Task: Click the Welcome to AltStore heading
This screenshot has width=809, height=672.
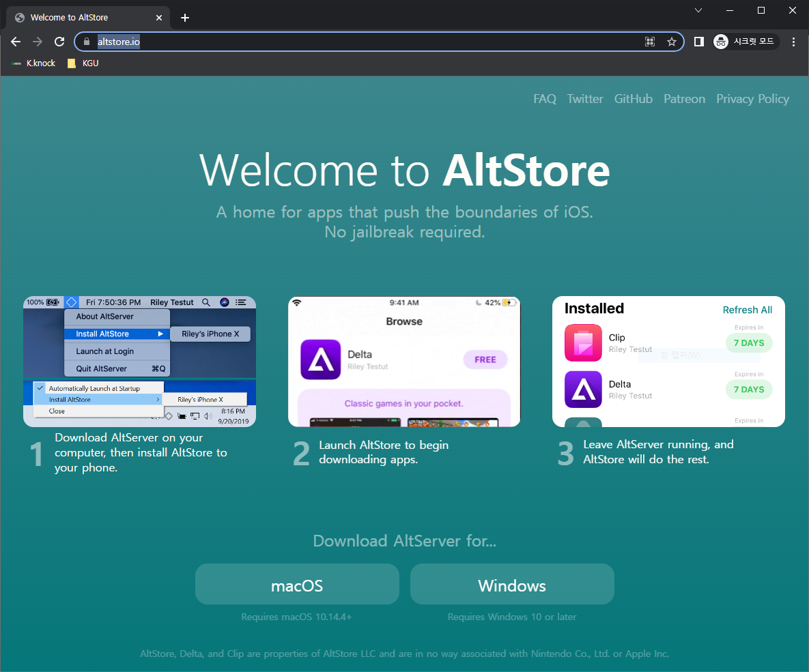Action: [x=404, y=170]
